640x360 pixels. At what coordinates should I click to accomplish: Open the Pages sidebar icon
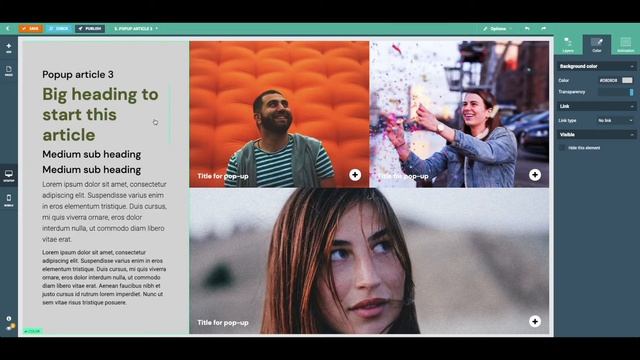coord(9,71)
